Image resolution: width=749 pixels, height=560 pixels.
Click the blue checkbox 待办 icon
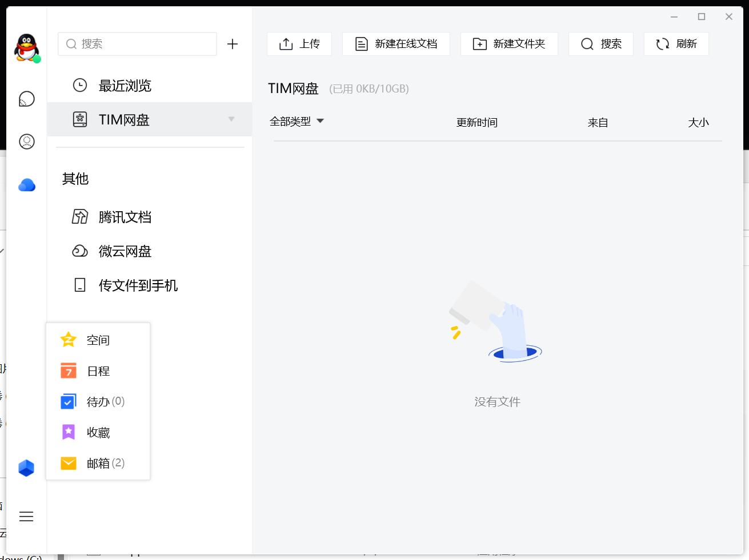[x=69, y=401]
